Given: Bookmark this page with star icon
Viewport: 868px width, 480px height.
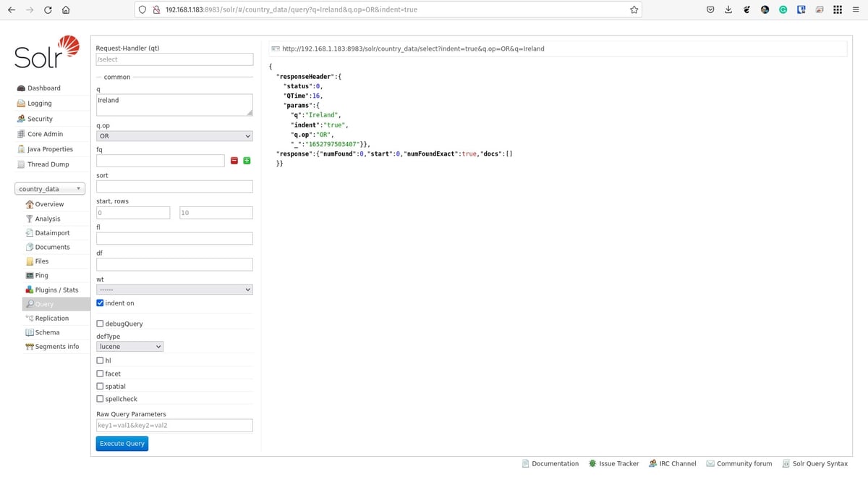Looking at the screenshot, I should click(634, 9).
